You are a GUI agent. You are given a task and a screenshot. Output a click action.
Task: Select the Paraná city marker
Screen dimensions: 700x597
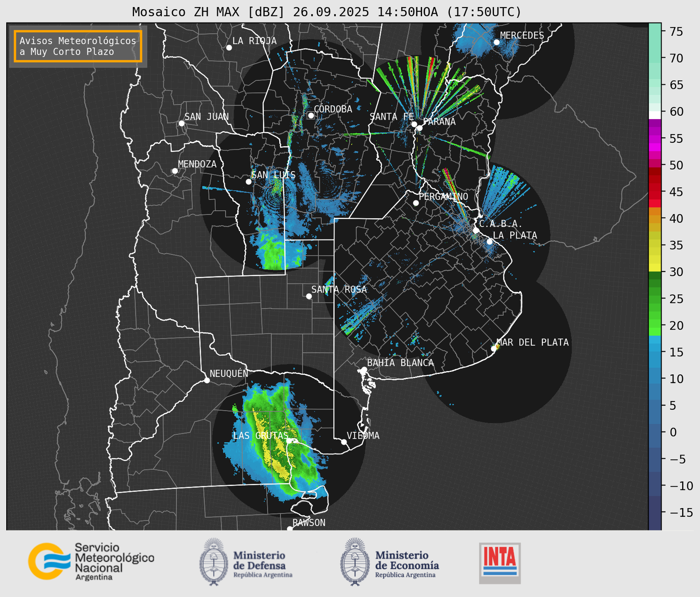pos(420,128)
